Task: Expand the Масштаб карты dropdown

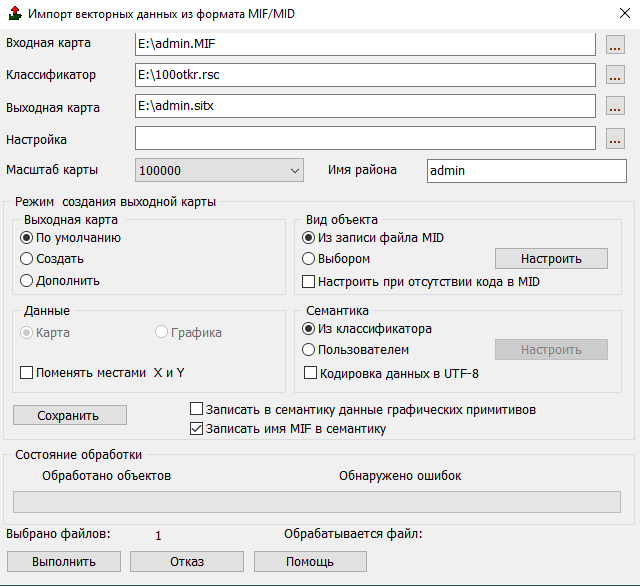Action: coord(294,171)
